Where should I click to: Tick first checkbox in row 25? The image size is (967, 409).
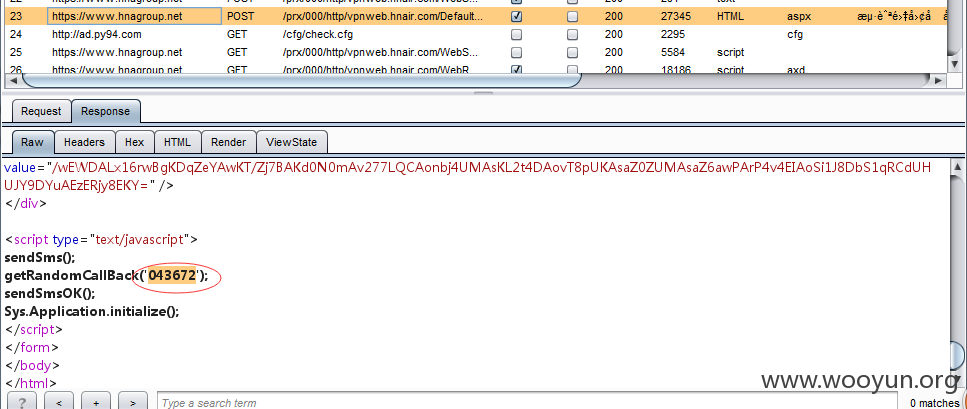click(517, 52)
